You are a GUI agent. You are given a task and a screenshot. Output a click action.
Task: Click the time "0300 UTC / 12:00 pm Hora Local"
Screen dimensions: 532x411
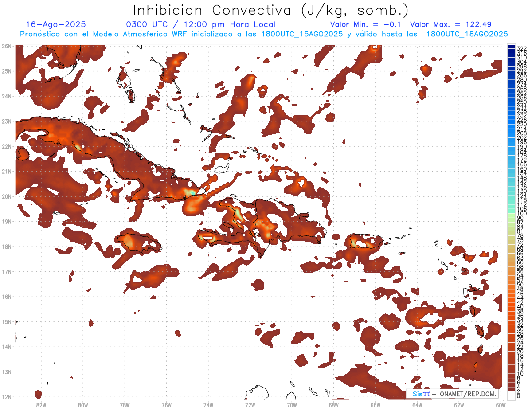click(x=201, y=24)
